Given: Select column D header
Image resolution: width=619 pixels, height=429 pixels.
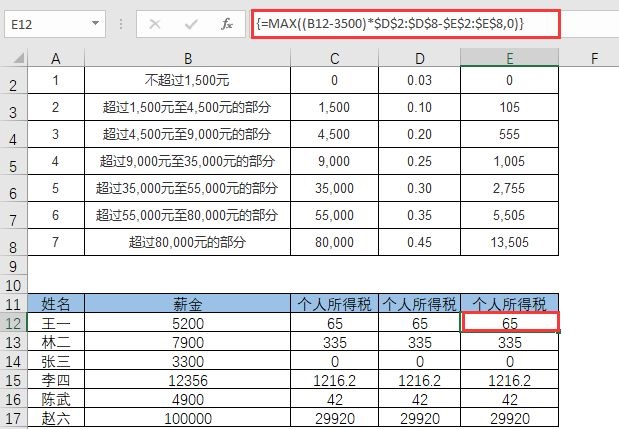Looking at the screenshot, I should (x=419, y=58).
